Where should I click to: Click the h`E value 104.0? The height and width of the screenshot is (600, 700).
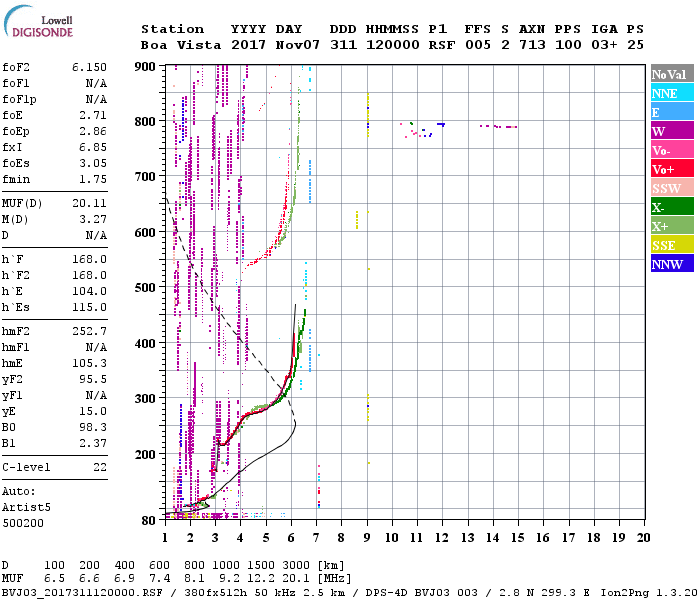(89, 291)
